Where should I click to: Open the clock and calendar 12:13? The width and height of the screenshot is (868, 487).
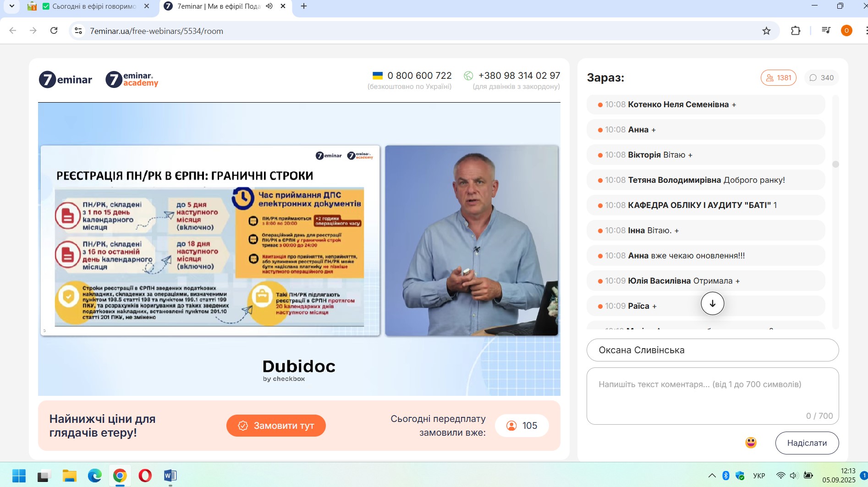point(839,476)
